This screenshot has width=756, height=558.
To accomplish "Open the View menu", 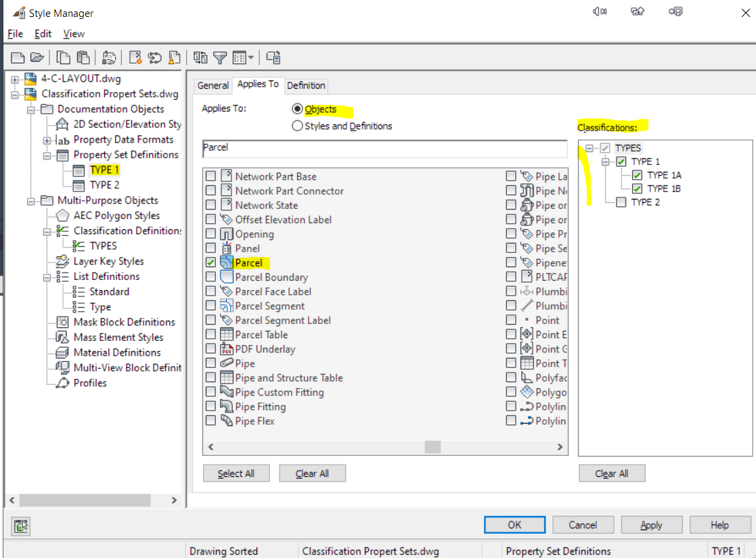I will [x=74, y=33].
